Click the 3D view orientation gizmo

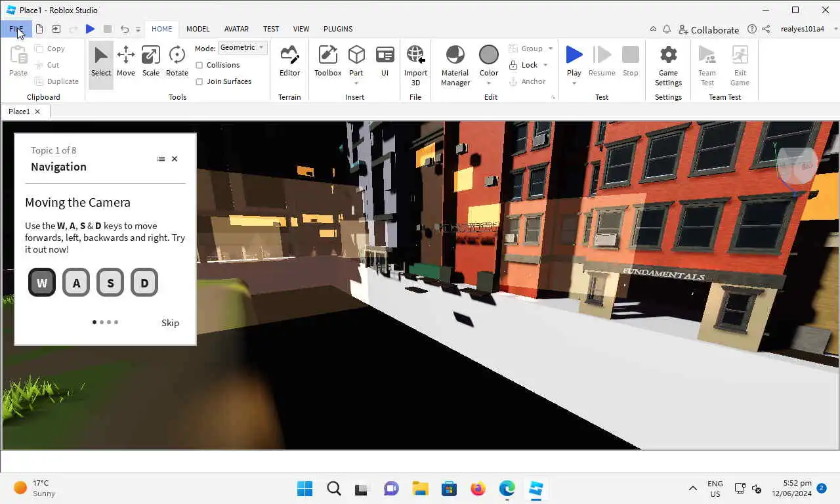[x=795, y=167]
